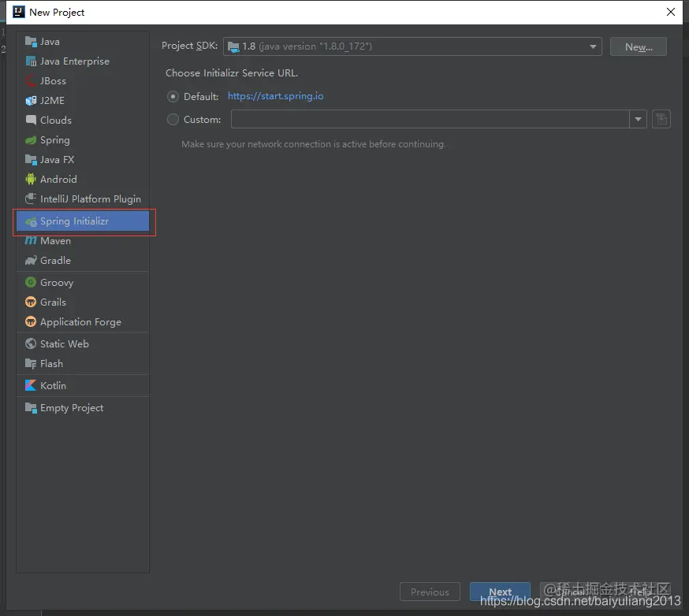Click the Flash folder icon
Image resolution: width=689 pixels, height=616 pixels.
[x=31, y=364]
